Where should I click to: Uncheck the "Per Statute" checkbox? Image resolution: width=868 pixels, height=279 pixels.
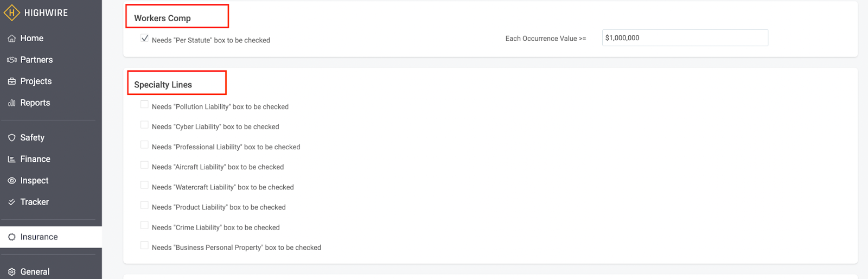tap(144, 38)
